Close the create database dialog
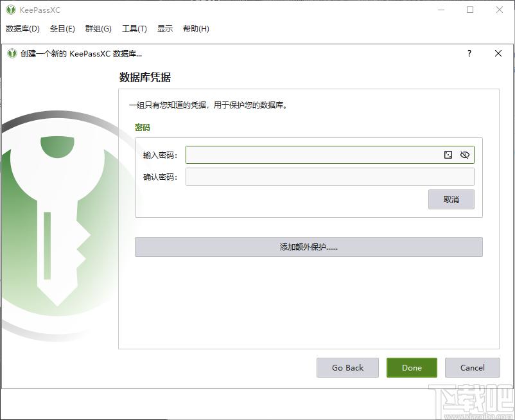This screenshot has height=420, width=515. [498, 53]
